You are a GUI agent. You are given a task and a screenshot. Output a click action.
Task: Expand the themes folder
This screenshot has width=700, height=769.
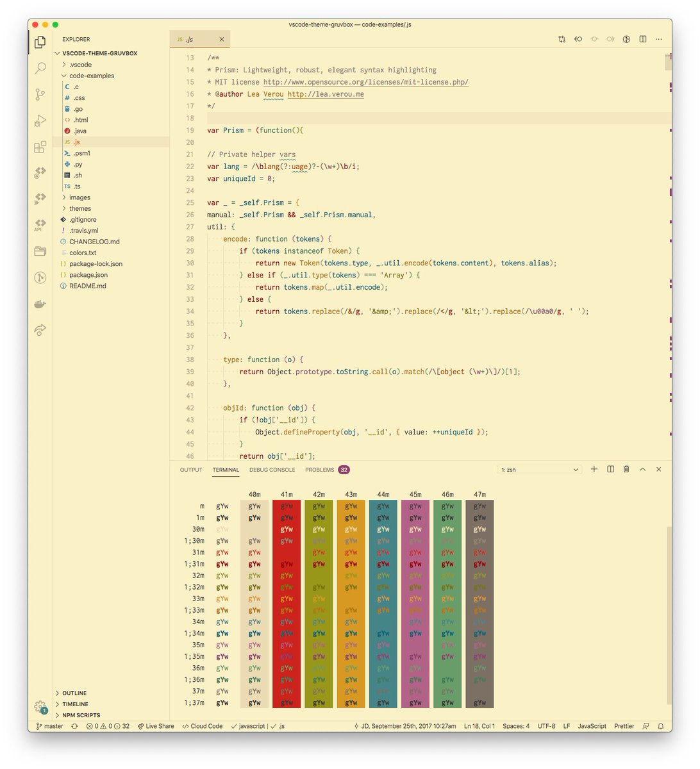coord(111,208)
